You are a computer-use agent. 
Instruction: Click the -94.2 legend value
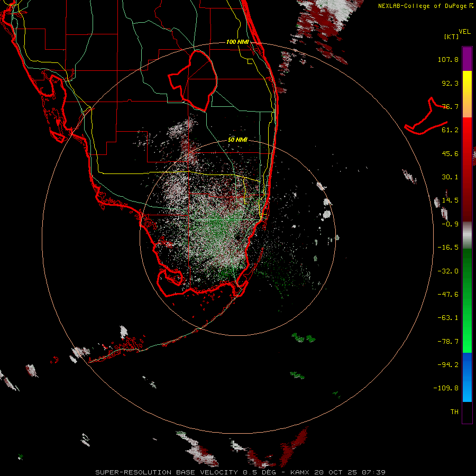448,364
